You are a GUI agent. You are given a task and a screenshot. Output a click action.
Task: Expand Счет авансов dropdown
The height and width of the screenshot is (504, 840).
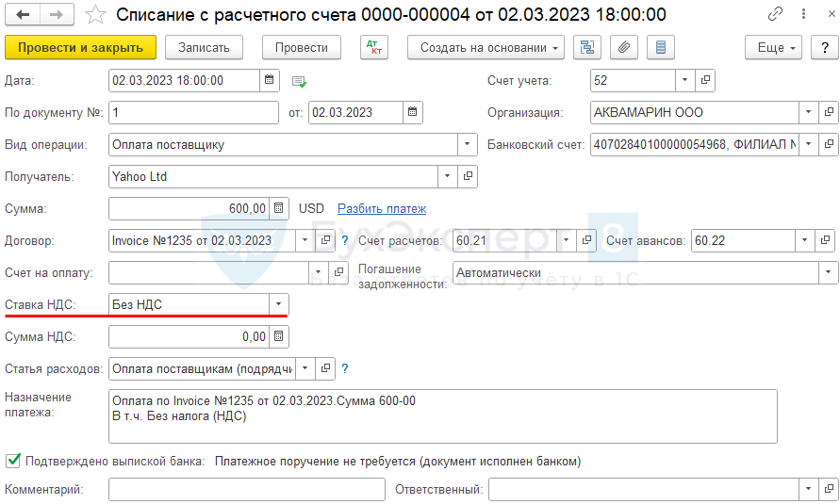(804, 241)
